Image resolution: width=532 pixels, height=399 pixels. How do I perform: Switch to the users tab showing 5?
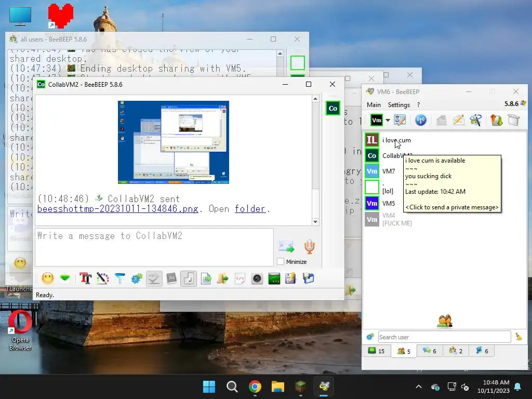coord(404,351)
